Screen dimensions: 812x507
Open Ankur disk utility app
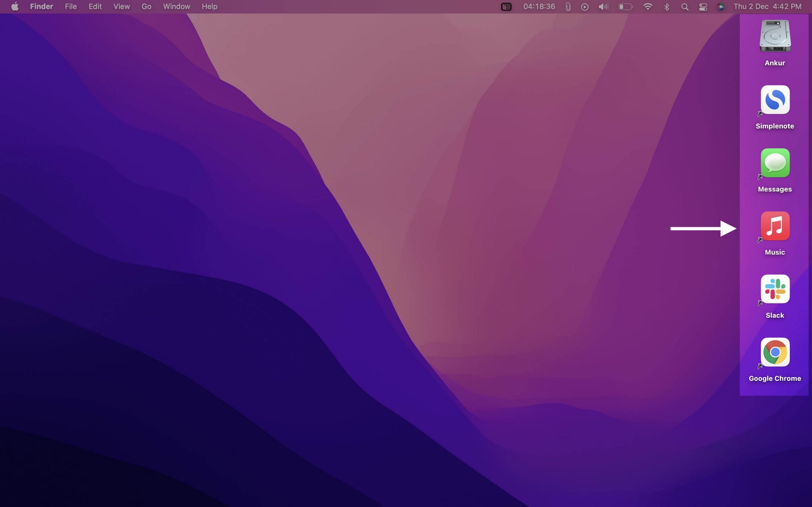(x=775, y=36)
